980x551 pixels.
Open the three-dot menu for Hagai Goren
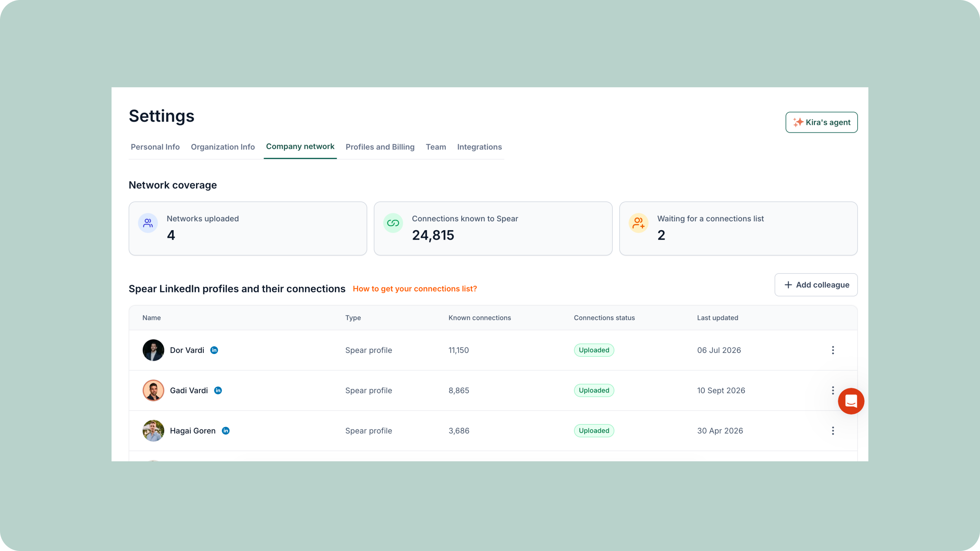tap(833, 431)
